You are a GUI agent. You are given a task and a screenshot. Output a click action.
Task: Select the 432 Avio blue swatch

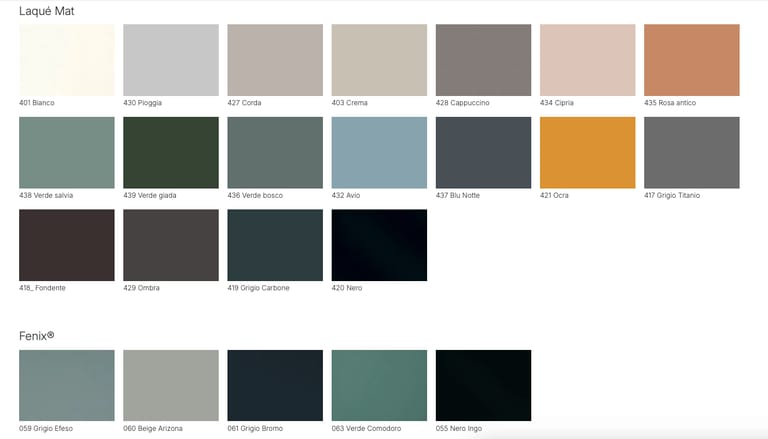click(379, 153)
